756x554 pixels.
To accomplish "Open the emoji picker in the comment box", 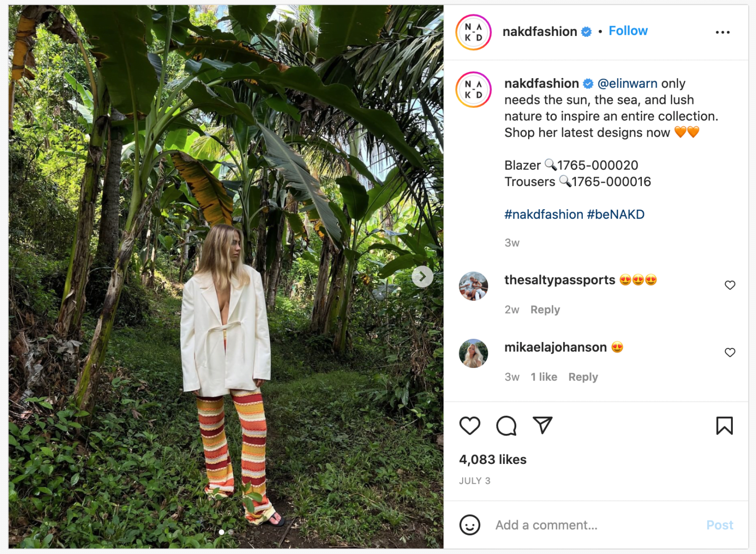I will point(470,525).
